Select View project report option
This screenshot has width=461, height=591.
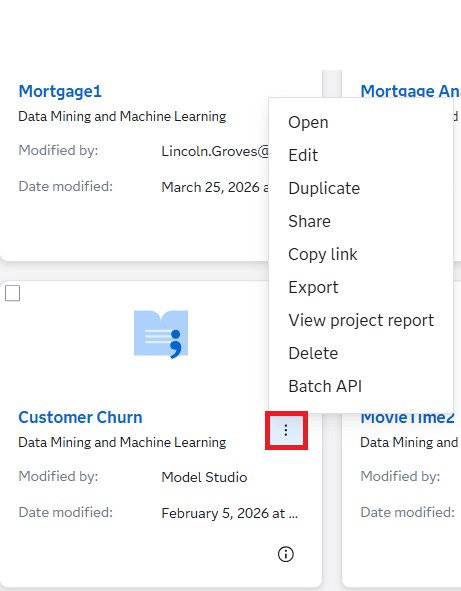[361, 320]
